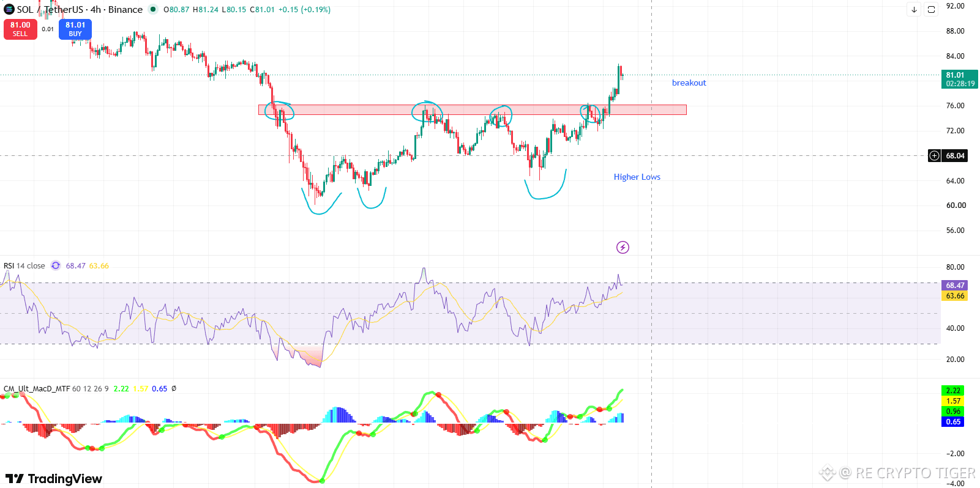
Task: Click the +0.15 (+0.19%) change value
Action: click(x=304, y=10)
